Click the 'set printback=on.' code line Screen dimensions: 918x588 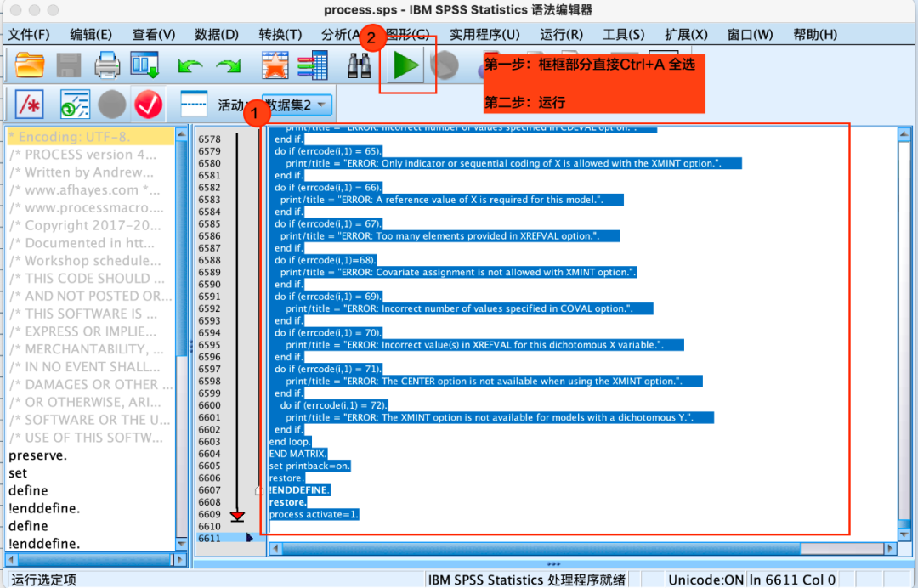pyautogui.click(x=309, y=466)
